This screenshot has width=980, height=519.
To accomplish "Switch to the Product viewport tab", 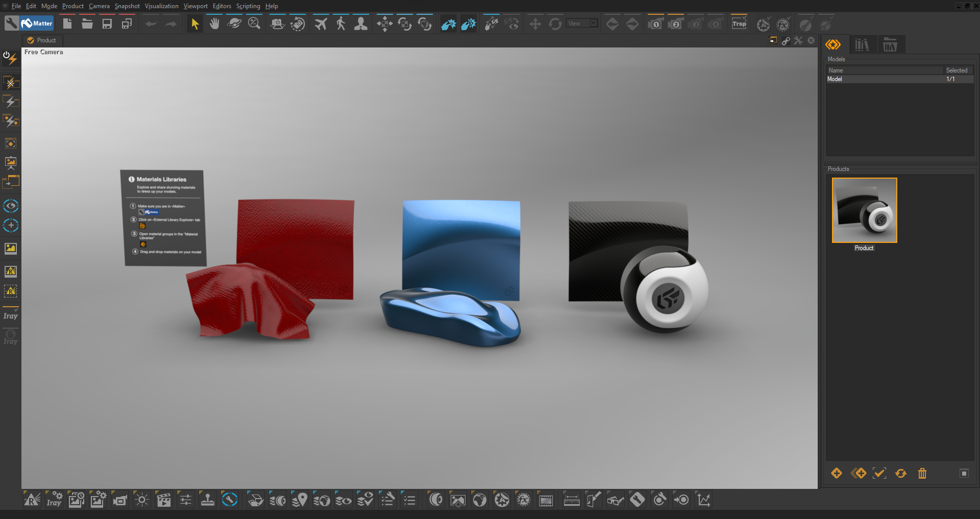I will (42, 40).
